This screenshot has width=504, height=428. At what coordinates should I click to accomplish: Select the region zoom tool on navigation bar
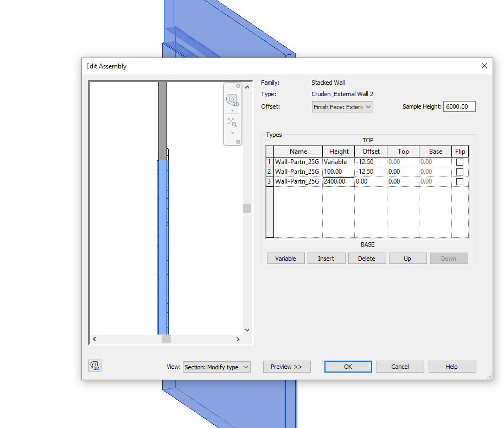232,122
